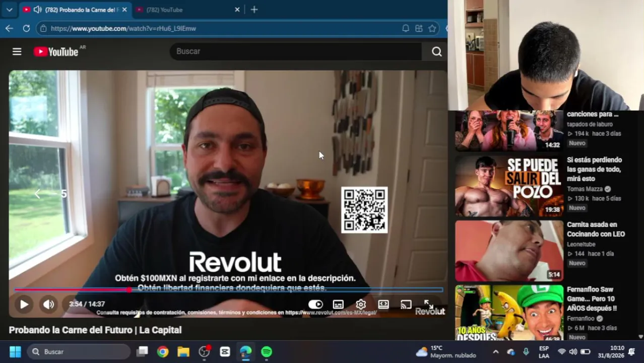This screenshot has height=363, width=644.
Task: Visit the Fernanfloo channel name
Action: 581,319
